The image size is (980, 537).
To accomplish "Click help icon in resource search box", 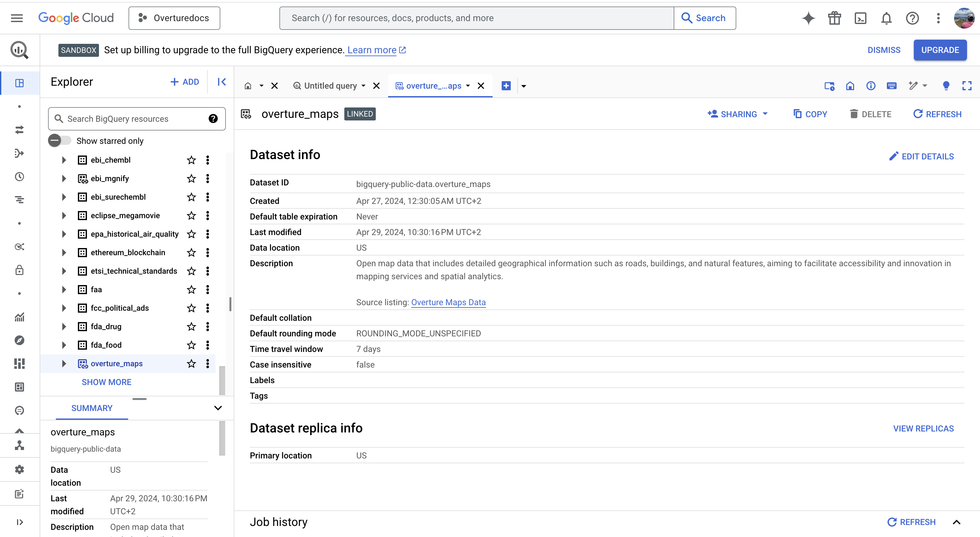I will (213, 119).
